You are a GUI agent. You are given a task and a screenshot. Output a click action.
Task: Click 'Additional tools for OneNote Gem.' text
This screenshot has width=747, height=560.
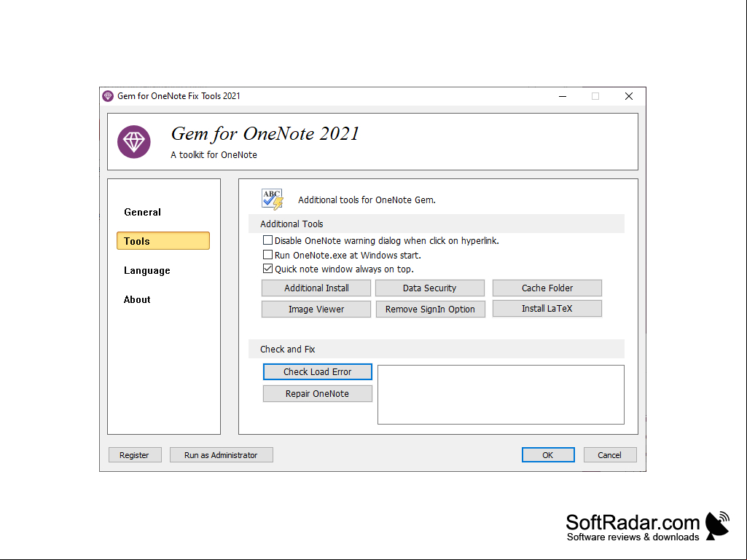tap(367, 200)
